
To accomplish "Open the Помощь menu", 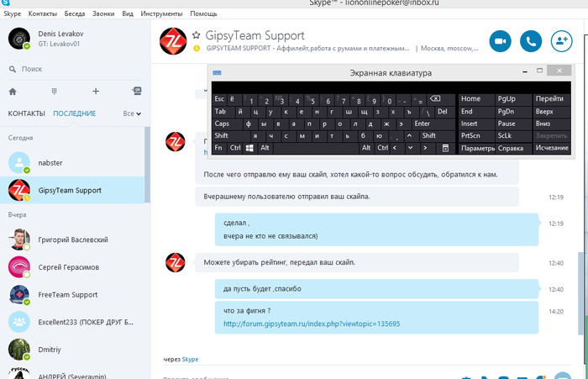I will pos(203,13).
